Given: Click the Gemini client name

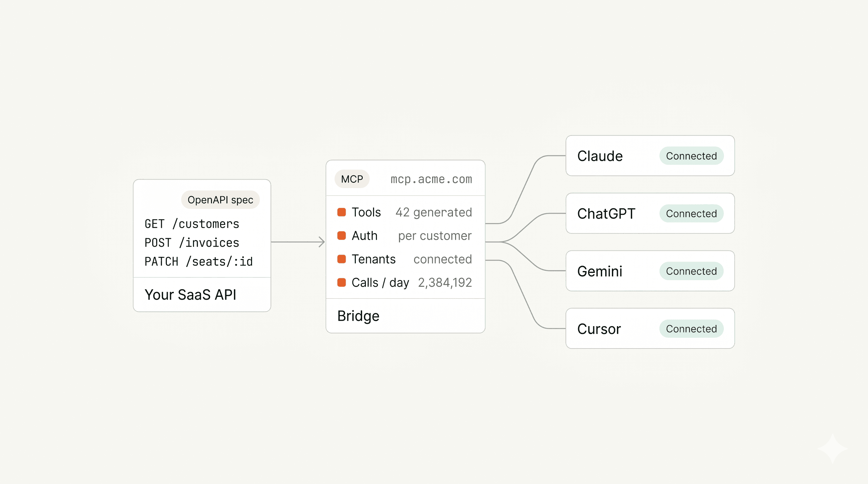Looking at the screenshot, I should coord(600,271).
